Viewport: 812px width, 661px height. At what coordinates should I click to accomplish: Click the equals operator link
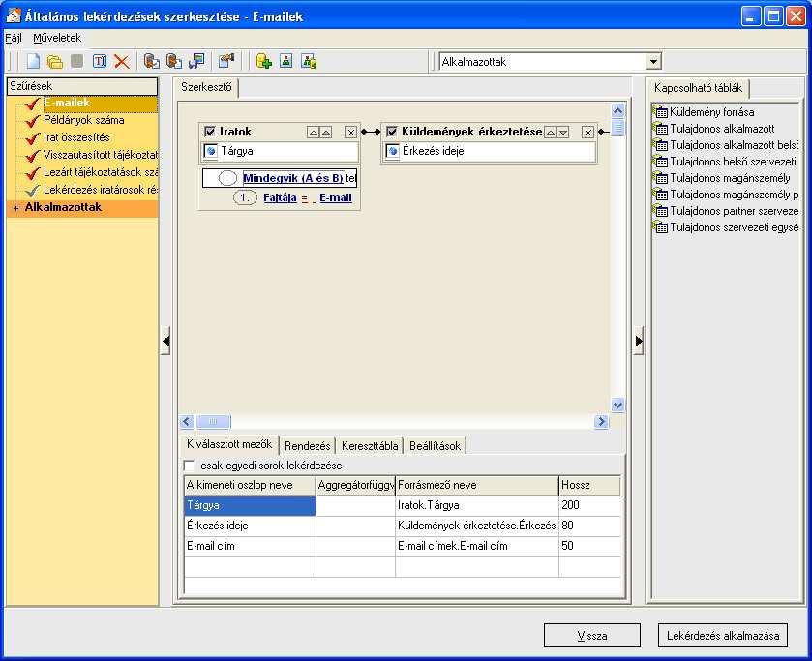(305, 198)
